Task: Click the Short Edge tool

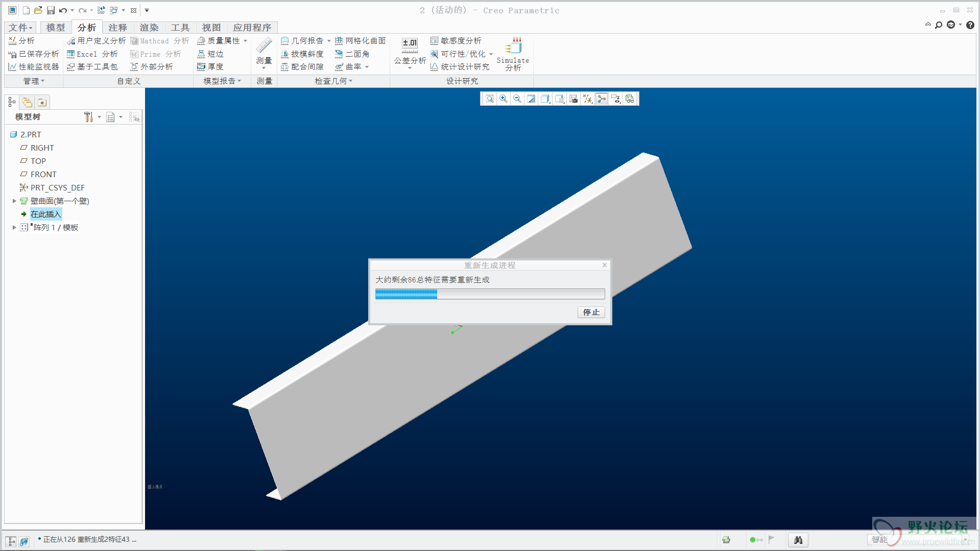Action: click(210, 54)
